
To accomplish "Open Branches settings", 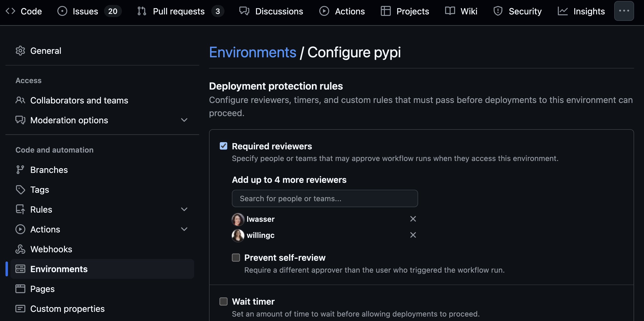I will tap(102, 170).
